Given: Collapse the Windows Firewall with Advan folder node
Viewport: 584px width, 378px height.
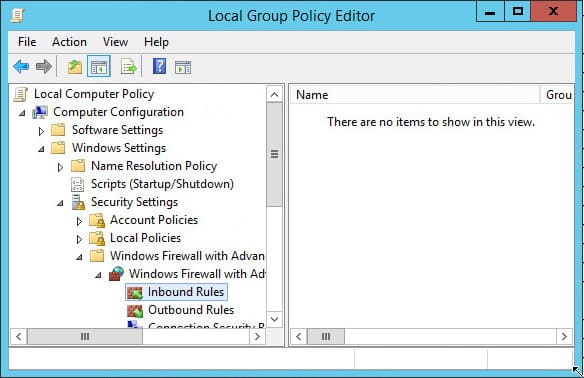Looking at the screenshot, I should point(79,257).
